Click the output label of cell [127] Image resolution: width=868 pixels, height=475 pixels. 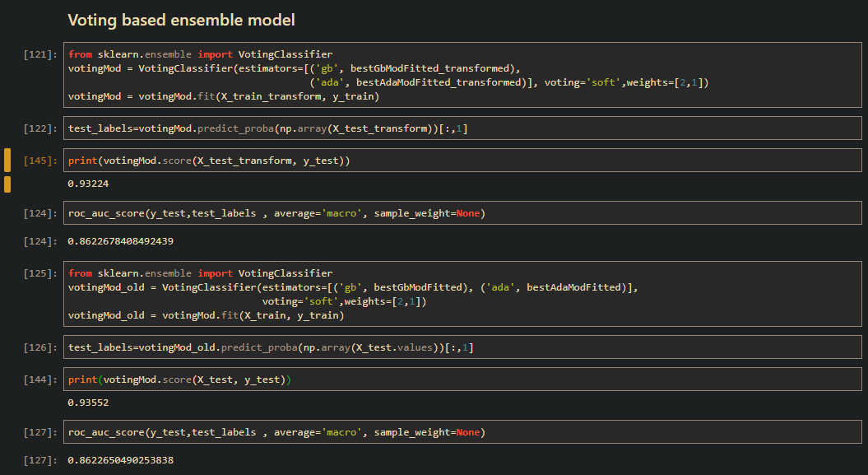pos(36,460)
